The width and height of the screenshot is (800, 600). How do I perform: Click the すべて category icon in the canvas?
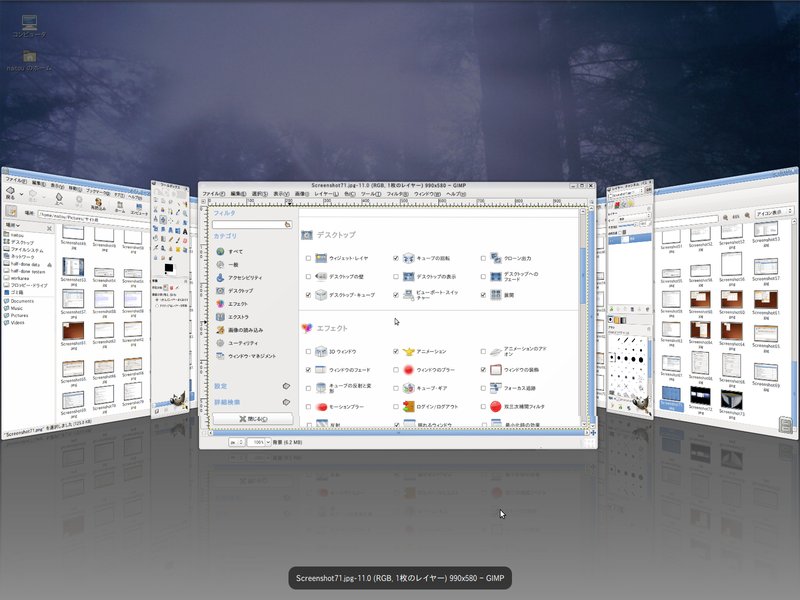(x=220, y=252)
